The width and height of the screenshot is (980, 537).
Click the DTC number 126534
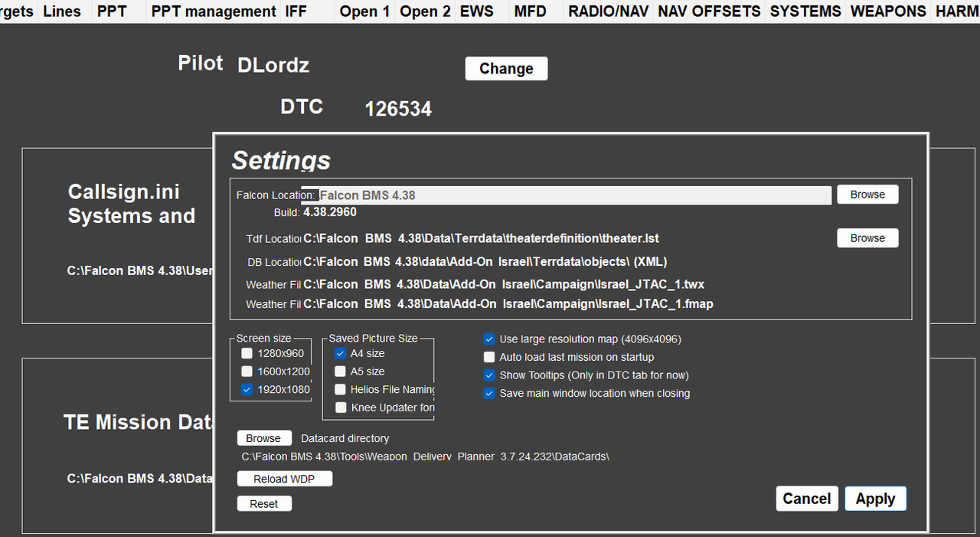pos(398,109)
